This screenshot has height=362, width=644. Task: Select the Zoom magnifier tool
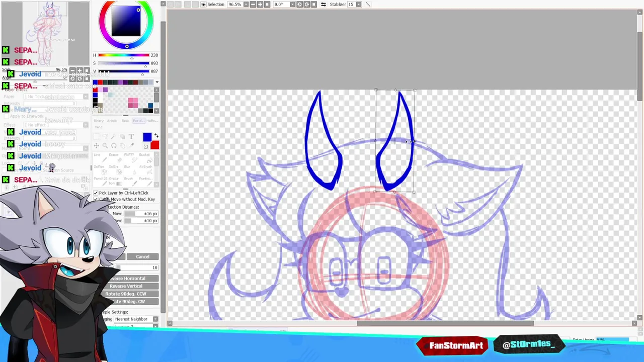tap(105, 146)
